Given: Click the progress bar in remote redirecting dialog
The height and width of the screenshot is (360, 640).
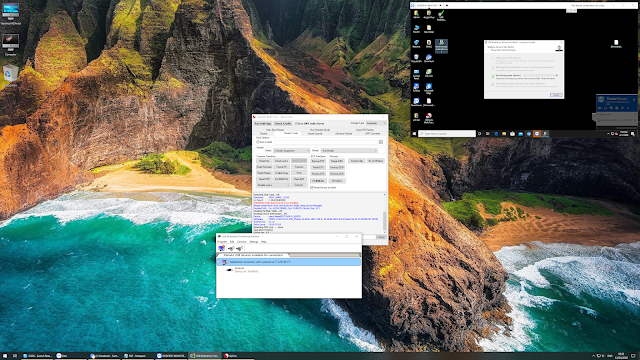Looking at the screenshot, I should pyautogui.click(x=539, y=76).
